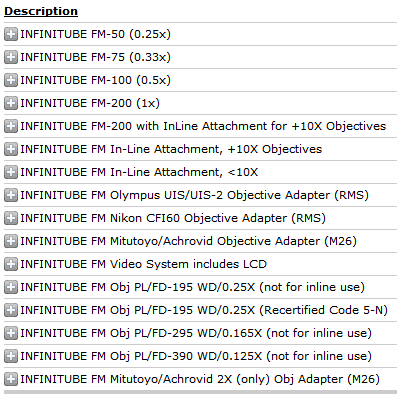Click plus icon for In-Line Attachment +10X Objectives
The width and height of the screenshot is (397, 394).
point(11,149)
